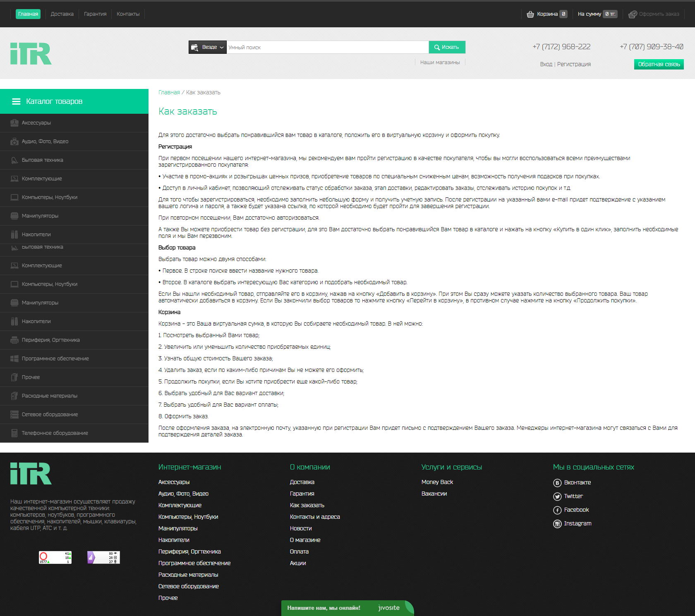The height and width of the screenshot is (616, 695).
Task: Click the Корзина item count badge
Action: (x=563, y=14)
